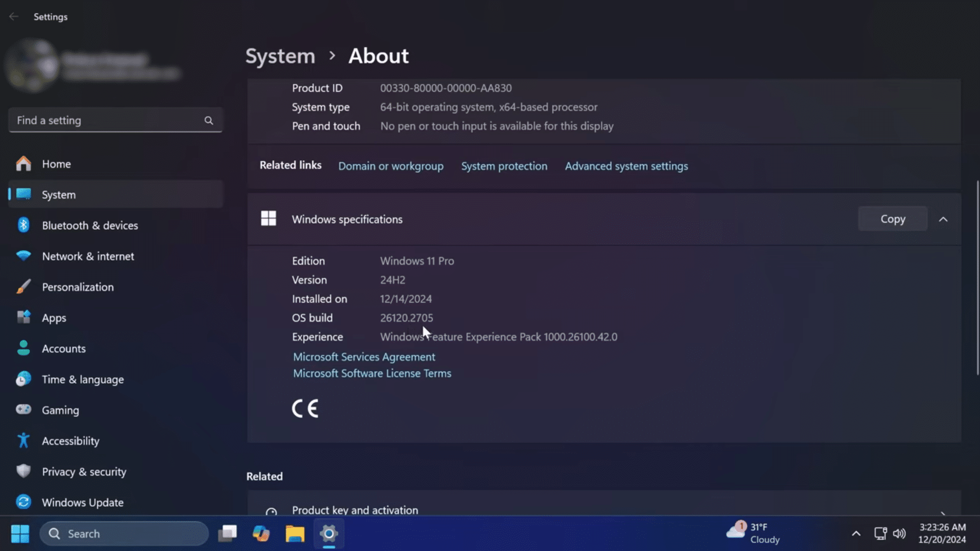Viewport: 980px width, 551px height.
Task: Click the Privacy & security shield icon
Action: point(23,471)
